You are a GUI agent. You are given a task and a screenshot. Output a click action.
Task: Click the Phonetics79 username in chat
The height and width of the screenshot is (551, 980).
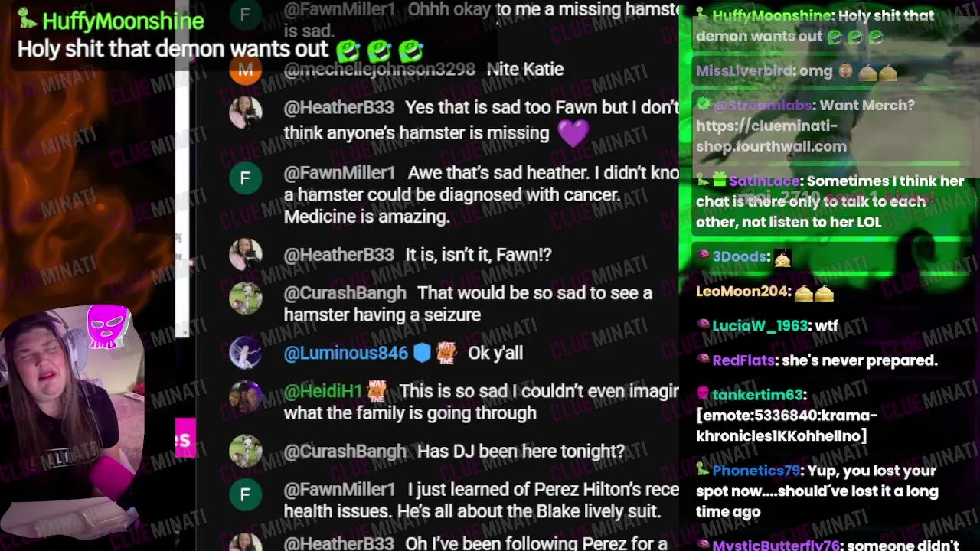[756, 471]
